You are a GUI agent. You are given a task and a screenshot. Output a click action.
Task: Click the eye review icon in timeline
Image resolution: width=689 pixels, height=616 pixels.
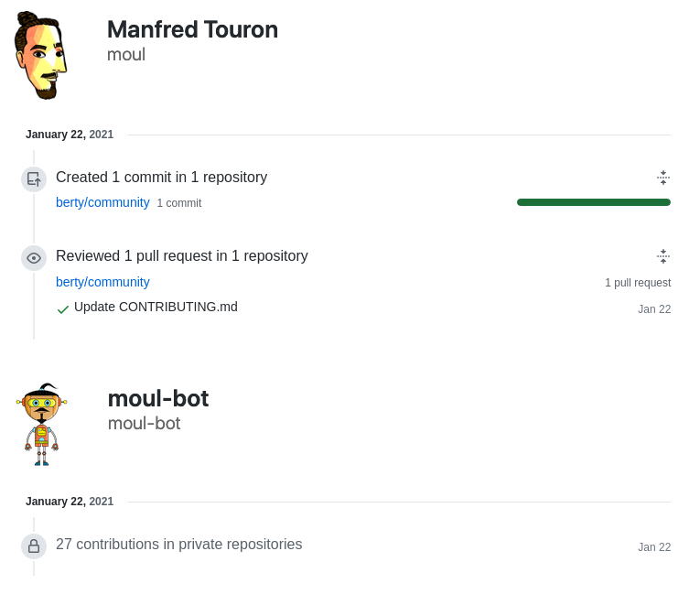(34, 258)
